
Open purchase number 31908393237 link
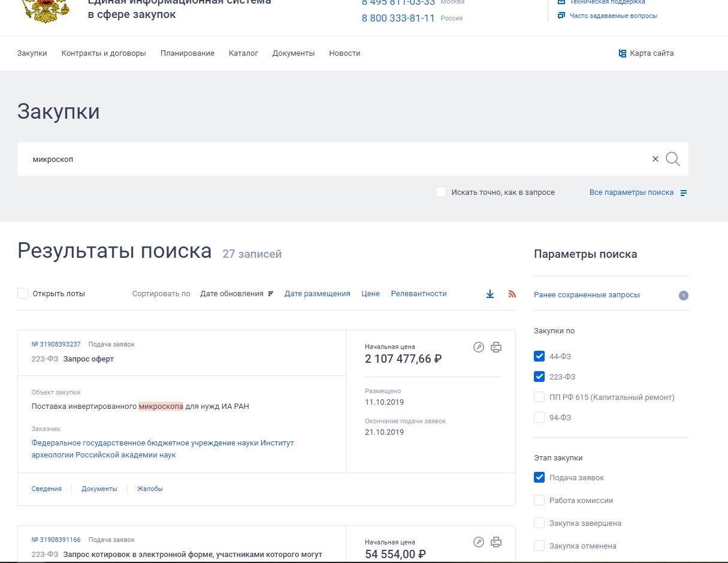click(56, 345)
